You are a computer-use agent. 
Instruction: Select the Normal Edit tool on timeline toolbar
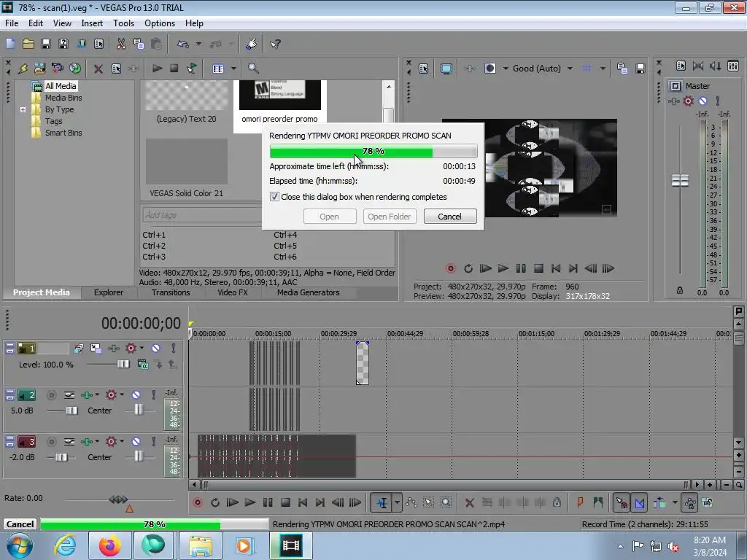pos(382,502)
